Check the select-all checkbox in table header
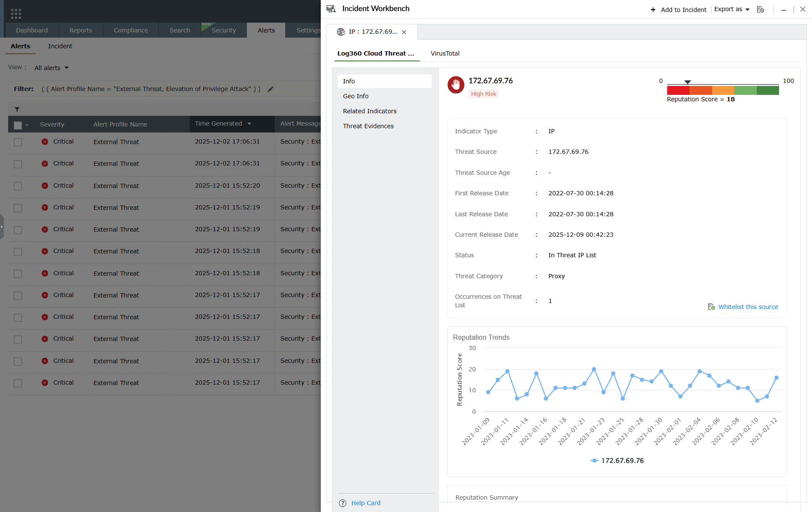Screen dimensions: 812x512 coord(17,125)
